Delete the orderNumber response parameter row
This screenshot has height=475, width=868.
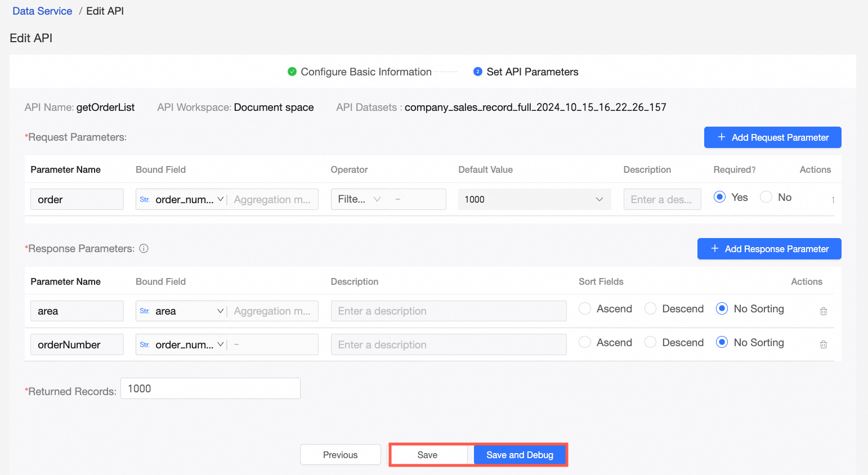point(823,344)
